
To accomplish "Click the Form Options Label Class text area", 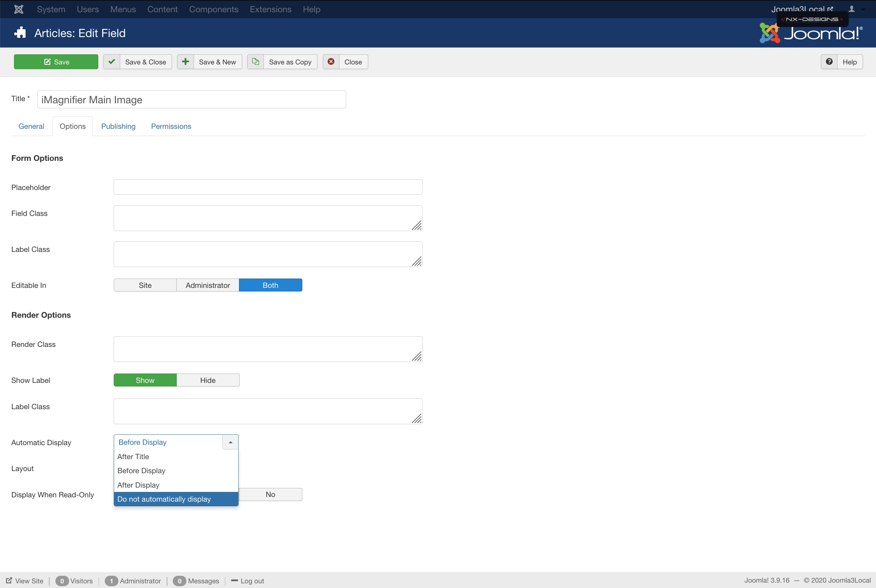I will tap(268, 254).
